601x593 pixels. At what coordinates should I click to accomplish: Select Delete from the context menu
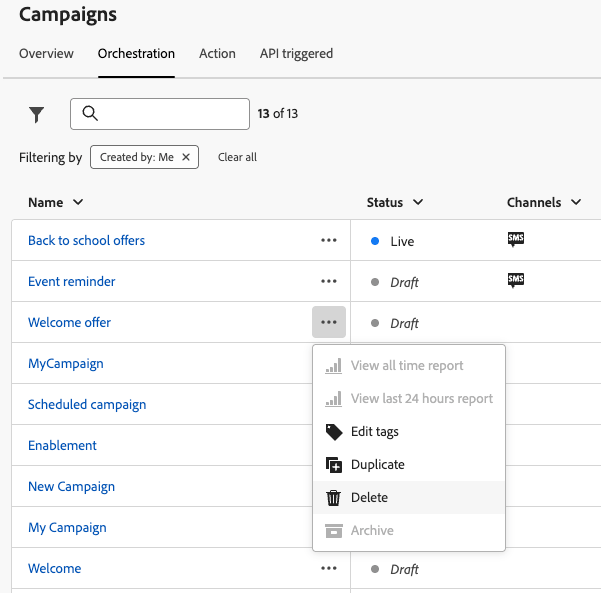click(x=369, y=497)
